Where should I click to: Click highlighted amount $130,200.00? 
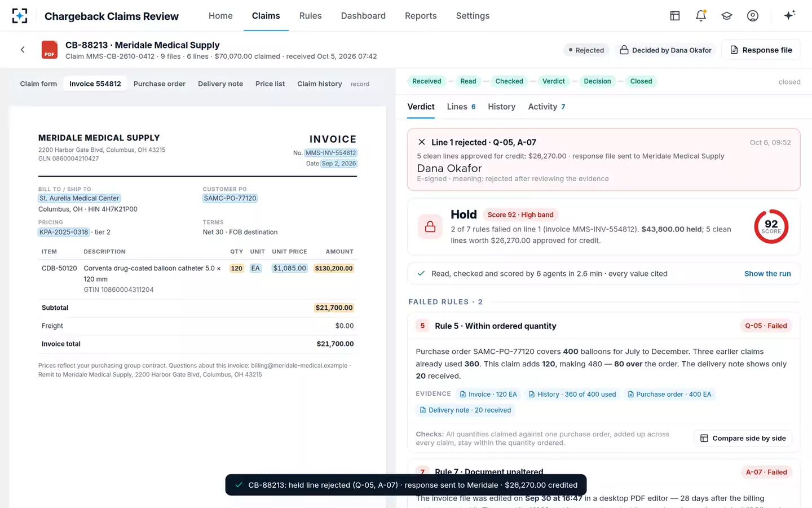click(x=334, y=269)
